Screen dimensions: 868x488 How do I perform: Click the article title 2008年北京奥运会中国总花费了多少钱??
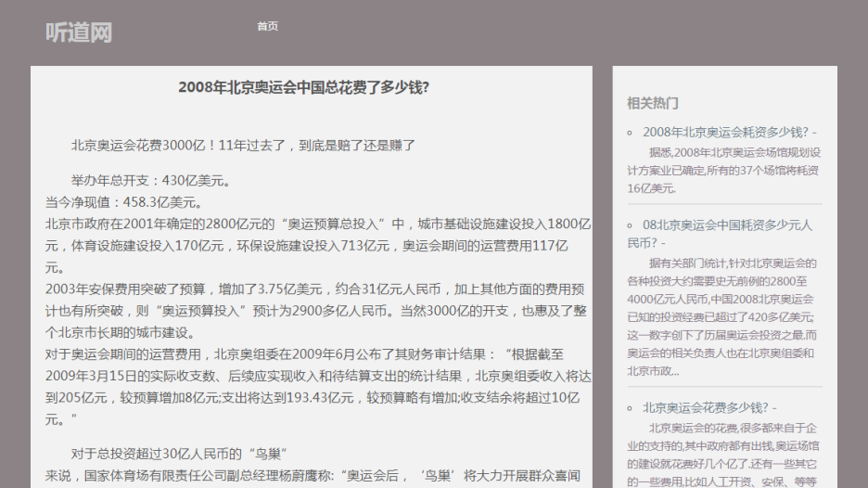pos(304,87)
